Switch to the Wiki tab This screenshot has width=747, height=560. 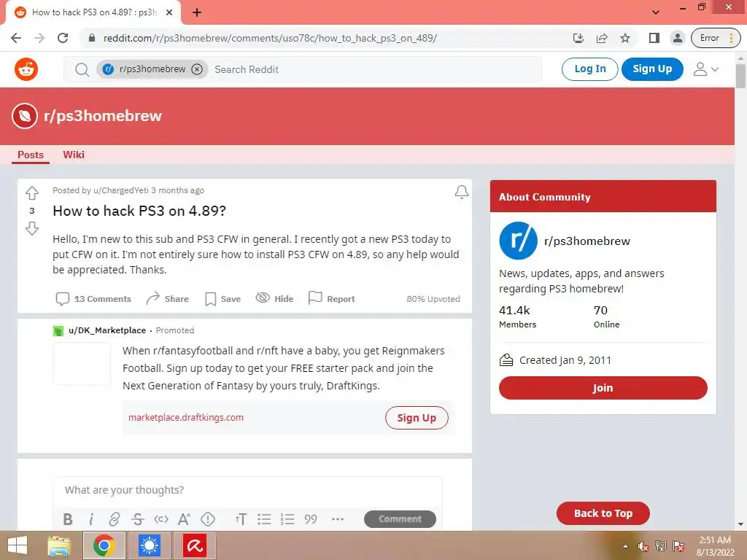(x=74, y=155)
